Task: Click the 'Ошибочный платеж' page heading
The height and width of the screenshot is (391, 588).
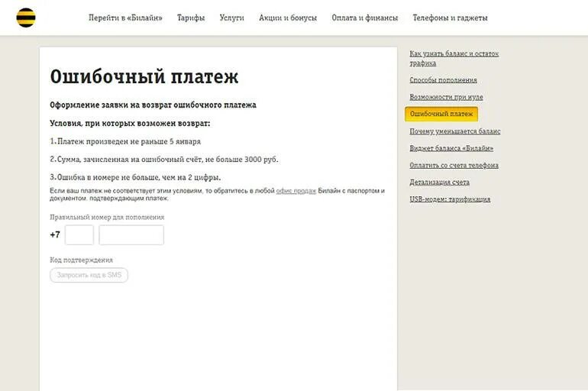Action: tap(144, 76)
